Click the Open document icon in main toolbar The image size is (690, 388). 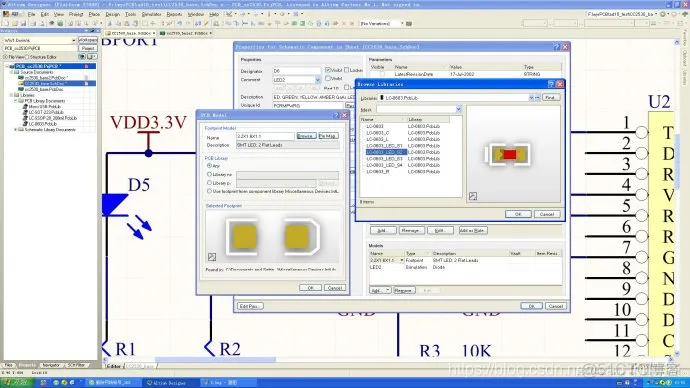[x=15, y=23]
